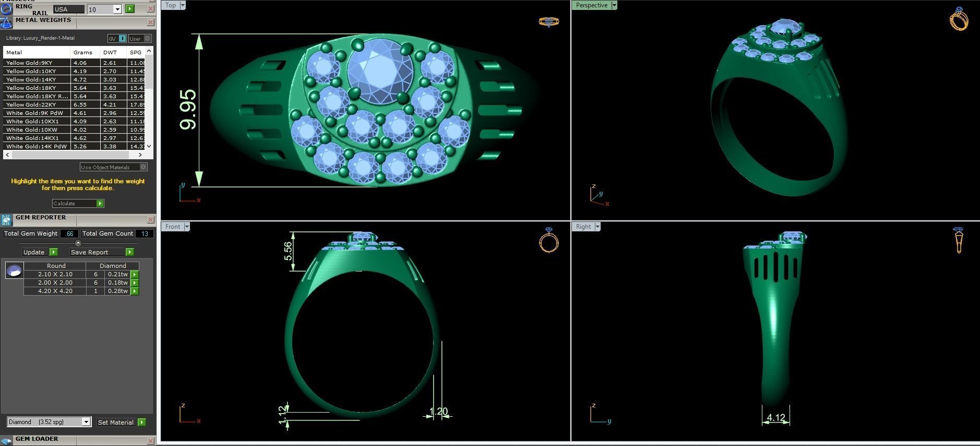
Task: Click the metal table scroll down arrow
Action: (149, 146)
